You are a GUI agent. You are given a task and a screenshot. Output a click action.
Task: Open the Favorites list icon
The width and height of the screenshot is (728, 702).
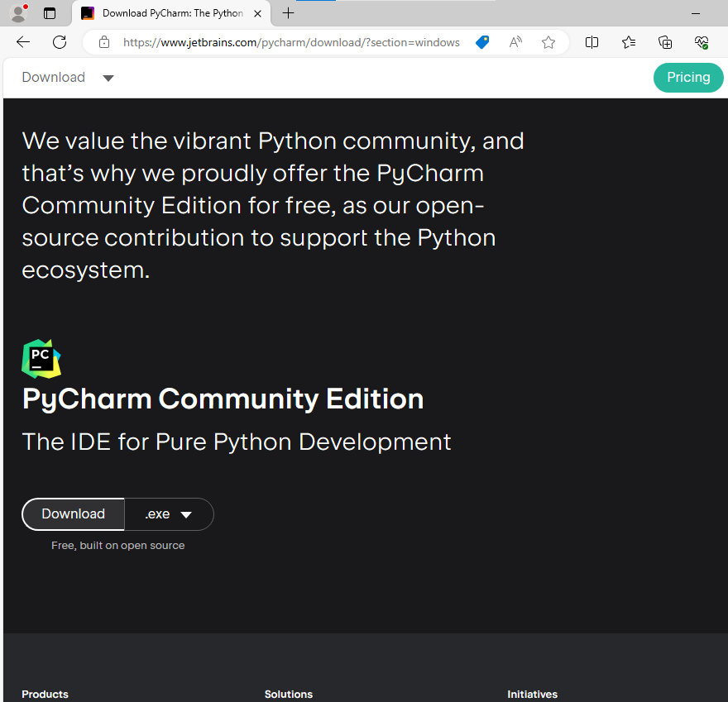(629, 42)
